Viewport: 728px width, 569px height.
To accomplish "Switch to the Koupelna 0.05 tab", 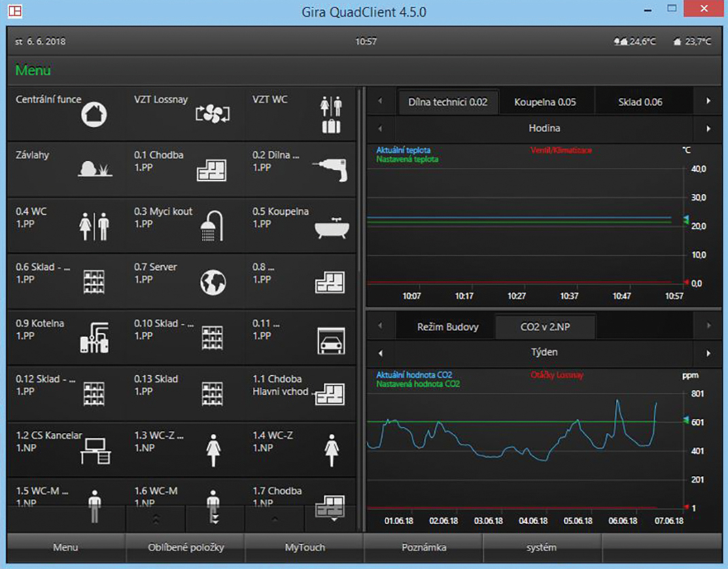I will click(545, 102).
